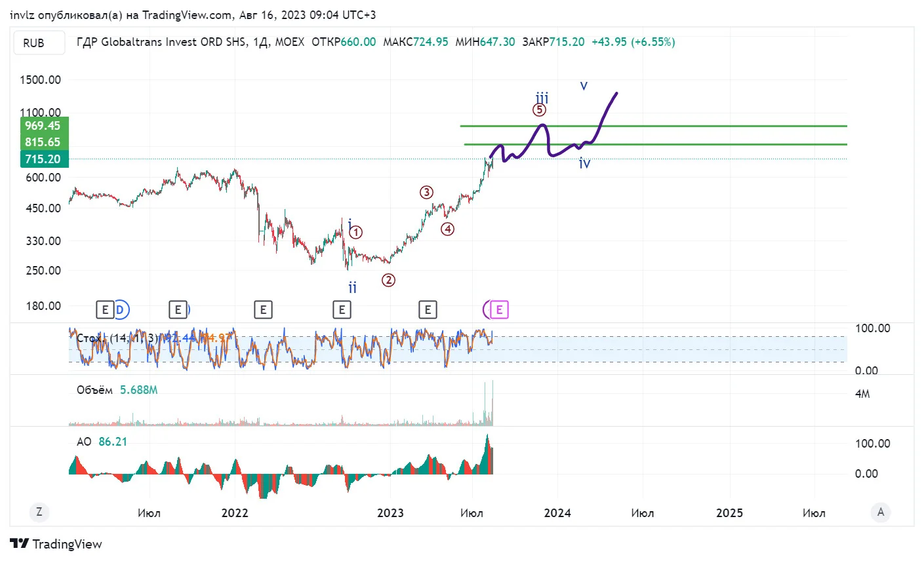Select the circled 3 wave label

(426, 192)
